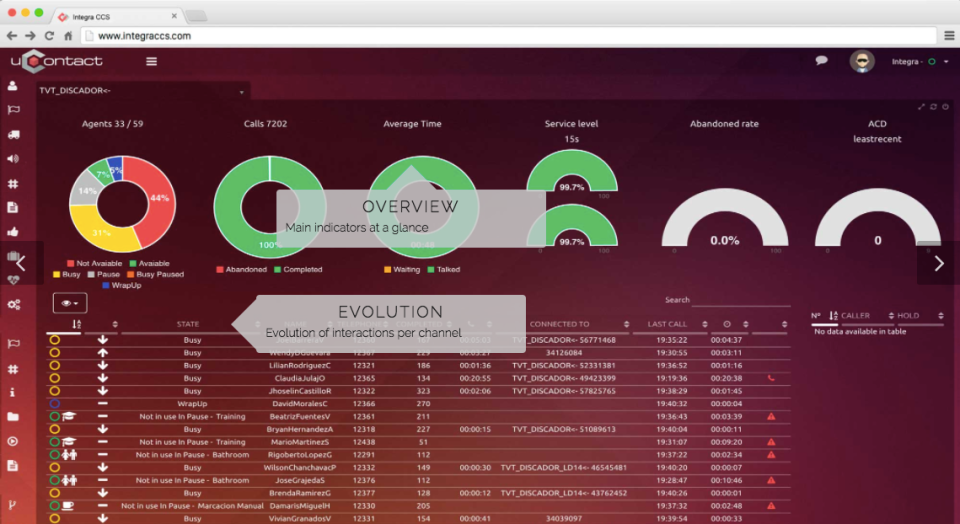Click the red Not Available swatch in legend
The image size is (960, 524).
pyautogui.click(x=70, y=263)
